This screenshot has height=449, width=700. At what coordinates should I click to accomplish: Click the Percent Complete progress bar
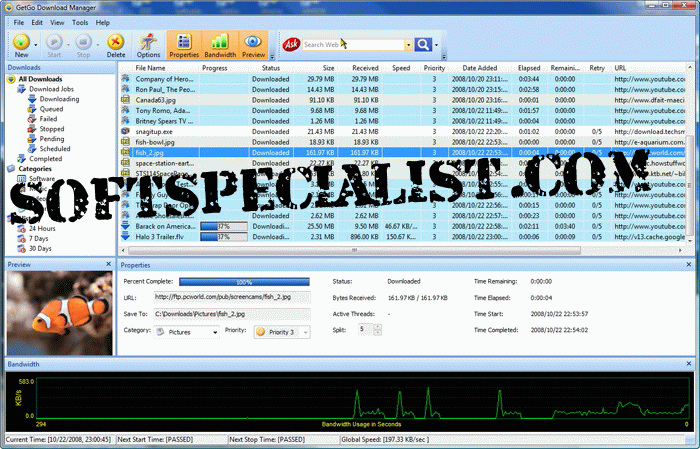(x=244, y=282)
